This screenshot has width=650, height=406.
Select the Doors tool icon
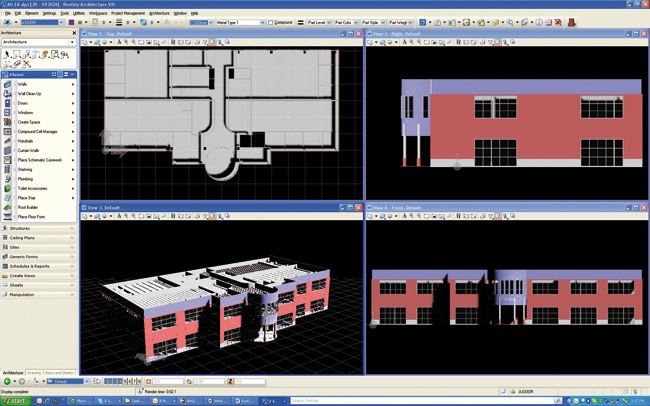tap(8, 103)
